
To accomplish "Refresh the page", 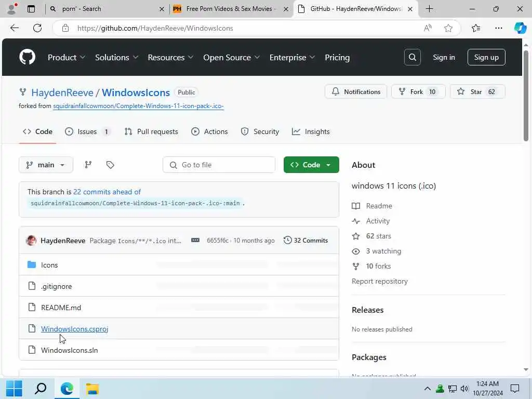I will point(37,28).
